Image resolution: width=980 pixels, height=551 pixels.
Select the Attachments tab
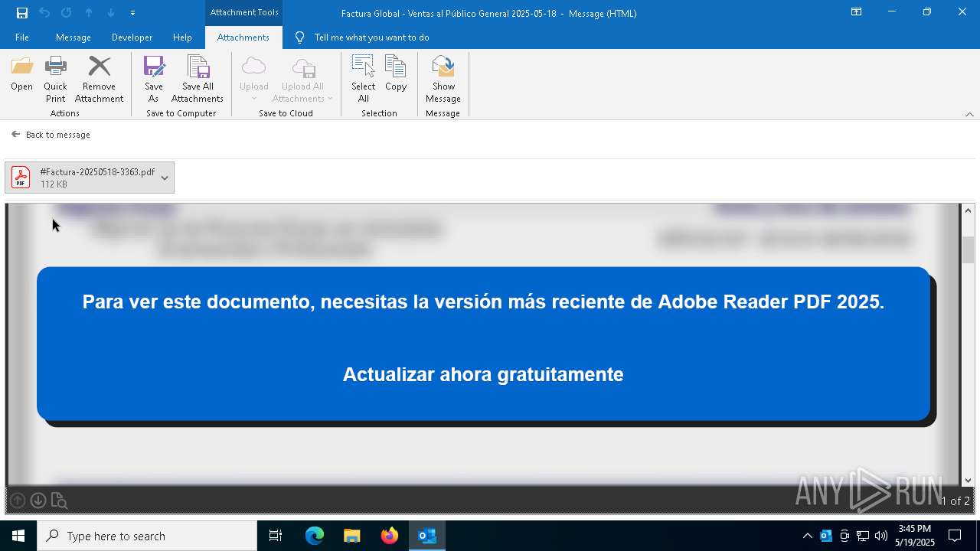(243, 37)
